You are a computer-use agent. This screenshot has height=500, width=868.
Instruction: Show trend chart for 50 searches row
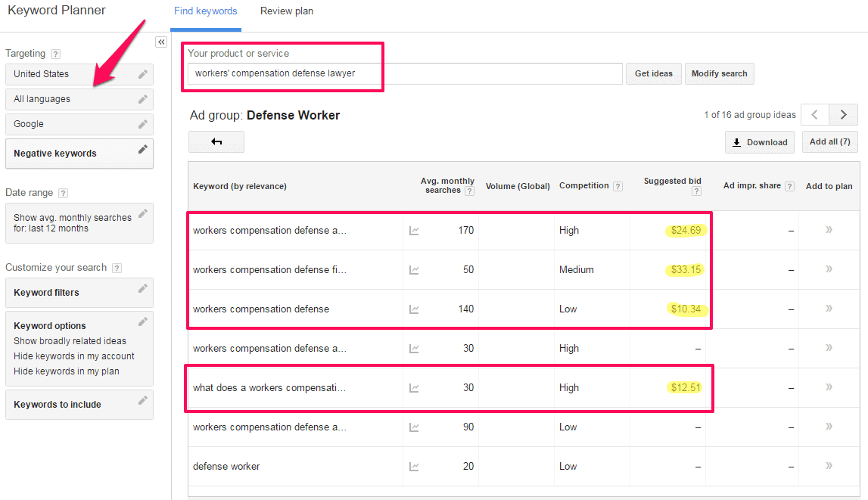[413, 270]
